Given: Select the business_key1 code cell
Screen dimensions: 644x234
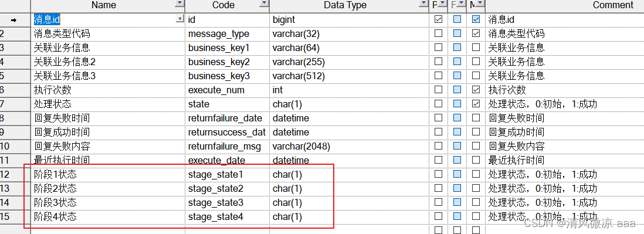Looking at the screenshot, I should coord(227,48).
